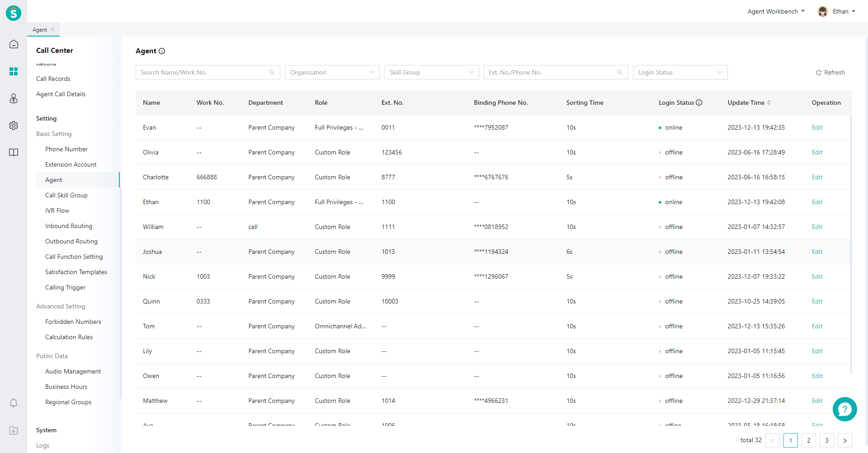Expand the Ethan account dropdown
The width and height of the screenshot is (868, 453).
tap(844, 11)
